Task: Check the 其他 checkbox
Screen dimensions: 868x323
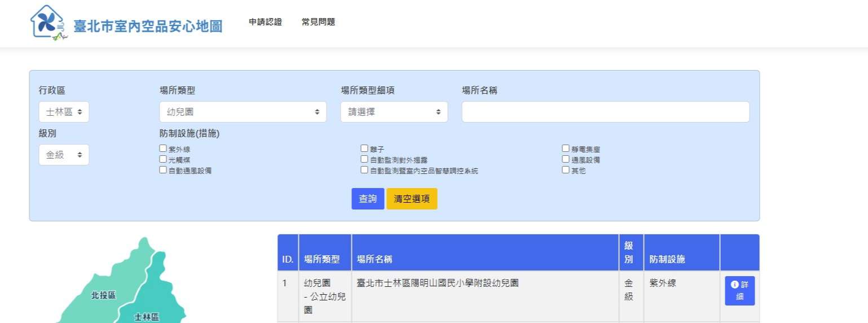Action: point(566,169)
